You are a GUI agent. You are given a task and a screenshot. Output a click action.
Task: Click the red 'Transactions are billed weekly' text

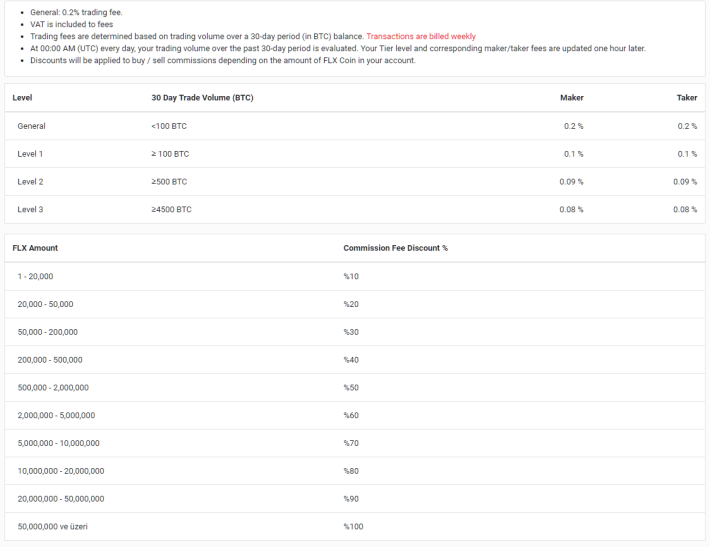[421, 36]
